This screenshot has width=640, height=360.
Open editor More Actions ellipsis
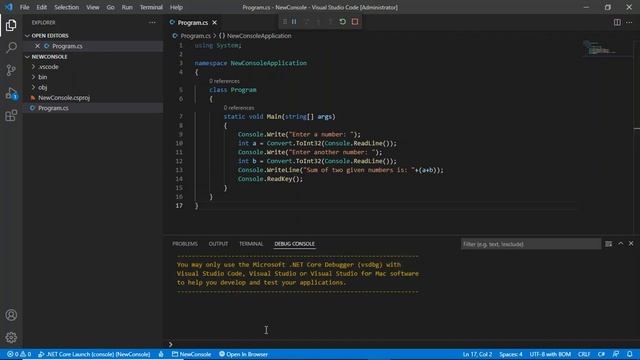(x=629, y=22)
